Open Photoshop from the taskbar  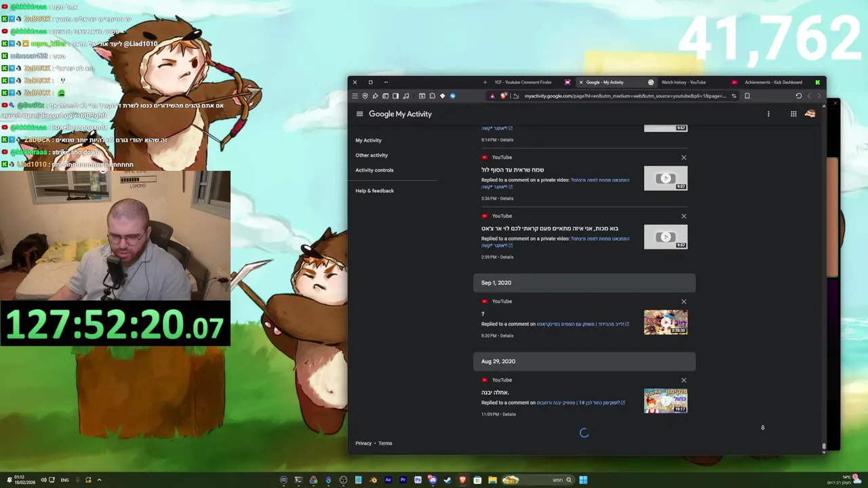418,480
